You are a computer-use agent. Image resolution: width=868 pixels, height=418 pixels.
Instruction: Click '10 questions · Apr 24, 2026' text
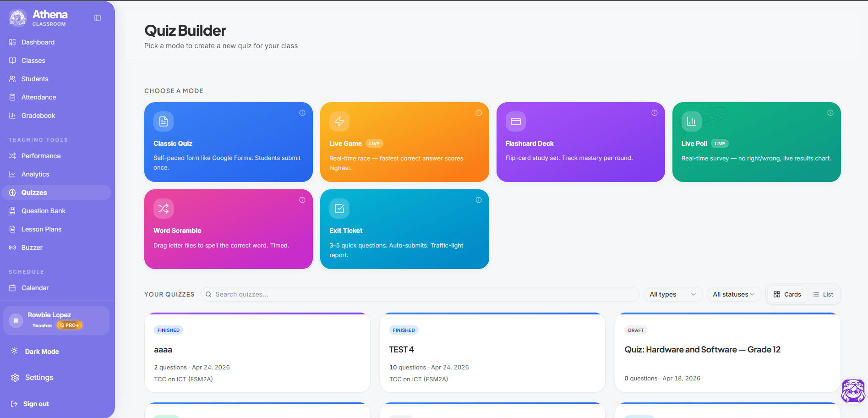click(x=429, y=367)
